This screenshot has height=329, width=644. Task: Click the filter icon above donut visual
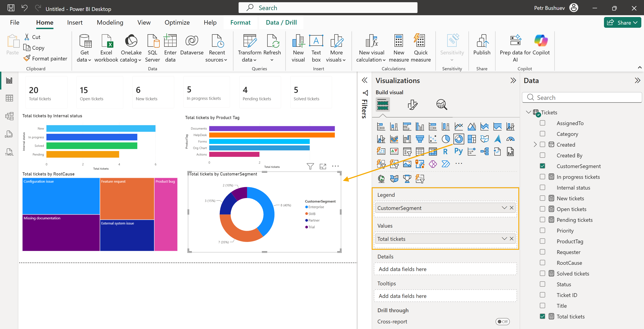[310, 166]
